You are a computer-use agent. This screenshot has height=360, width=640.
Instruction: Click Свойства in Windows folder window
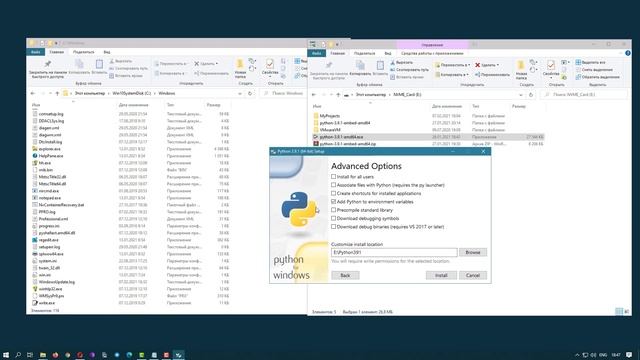(x=270, y=67)
